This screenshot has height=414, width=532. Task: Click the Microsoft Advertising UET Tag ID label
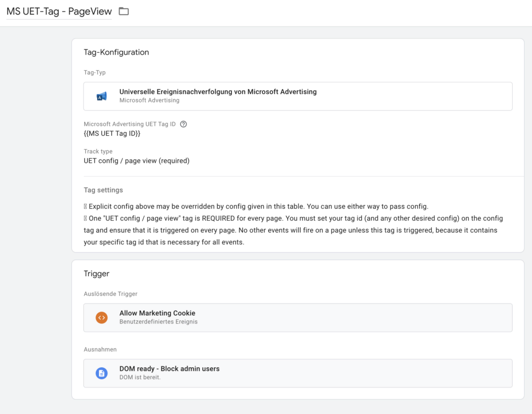coord(129,124)
